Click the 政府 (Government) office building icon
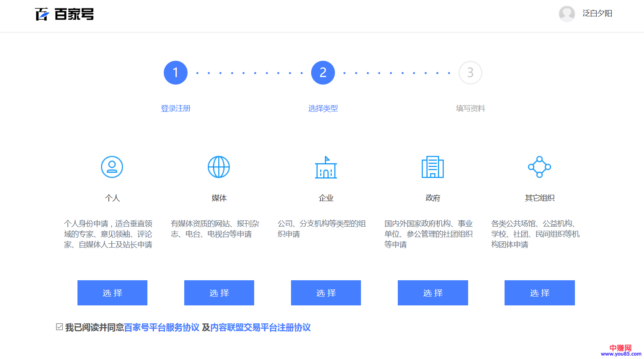The image size is (644, 359). pyautogui.click(x=433, y=167)
